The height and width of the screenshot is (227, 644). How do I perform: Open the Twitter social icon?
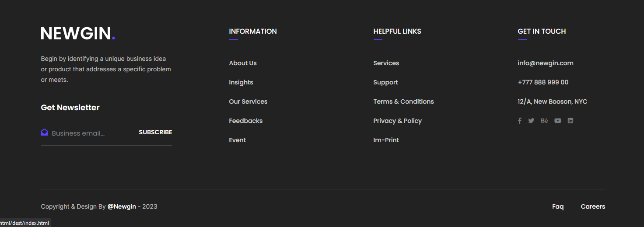coord(531,121)
